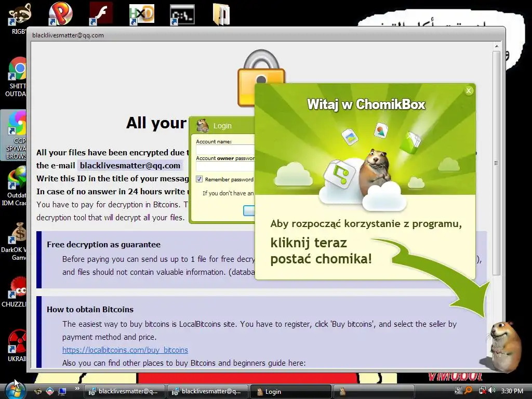The width and height of the screenshot is (532, 399).
Task: Click the ransom window vertical scrollbar thumb
Action: coord(496,163)
